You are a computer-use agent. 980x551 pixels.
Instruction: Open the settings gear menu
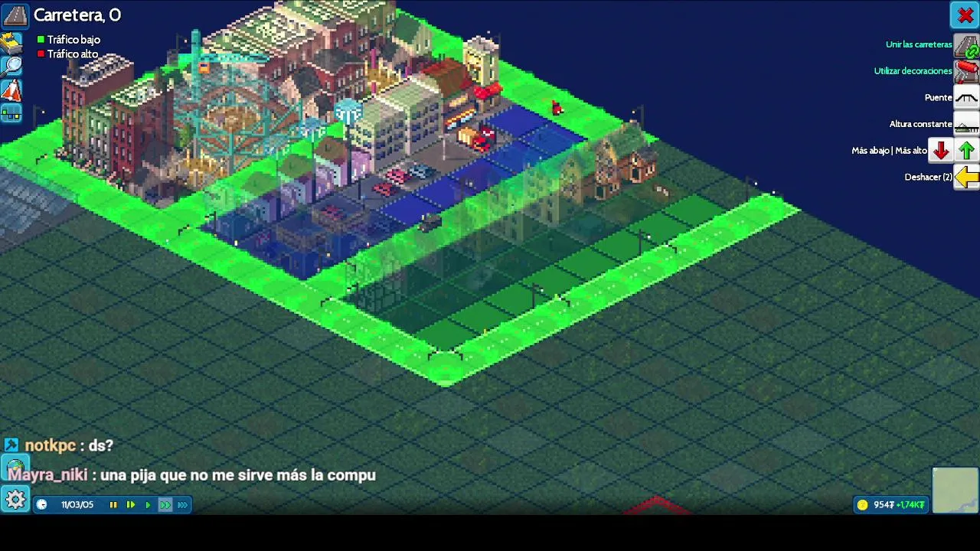(15, 500)
